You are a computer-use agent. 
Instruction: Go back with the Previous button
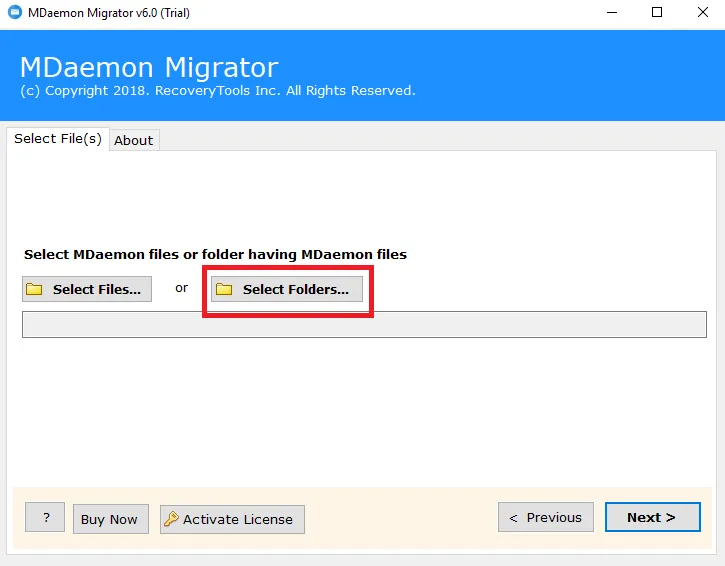546,517
